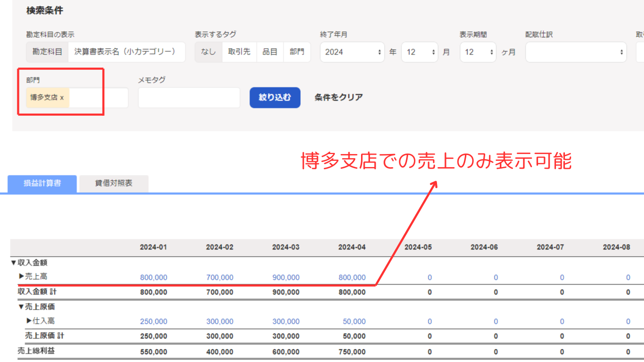Select 取引先 as the displayed tag

(239, 52)
